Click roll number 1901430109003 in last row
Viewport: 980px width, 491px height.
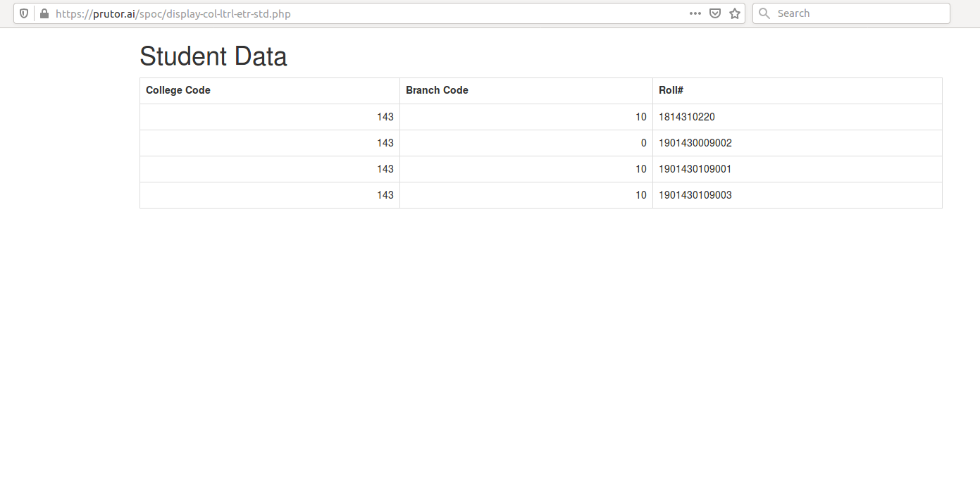(x=695, y=195)
